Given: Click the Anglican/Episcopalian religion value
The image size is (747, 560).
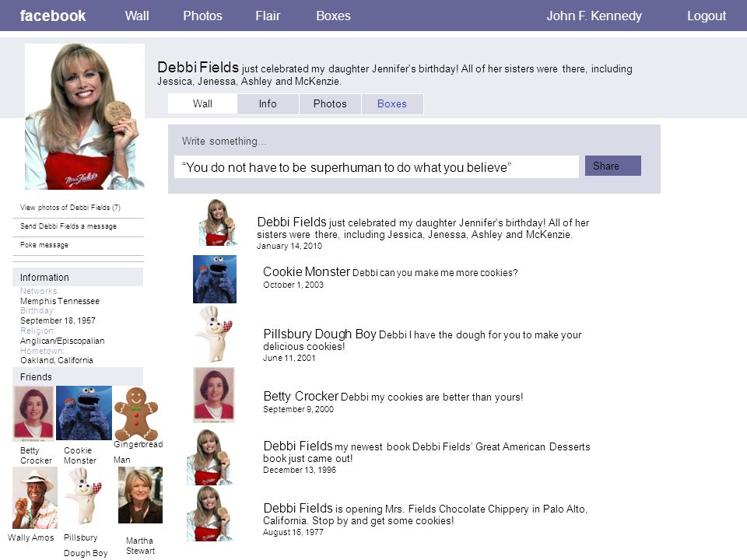Looking at the screenshot, I should [x=62, y=341].
